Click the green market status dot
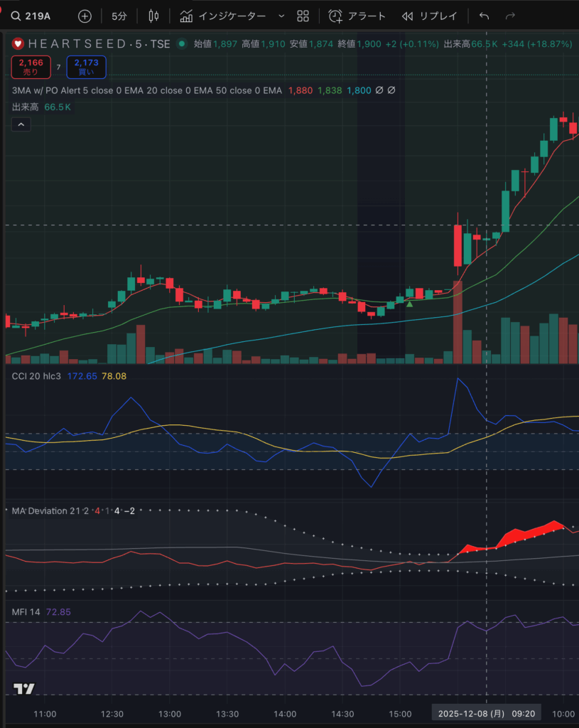Screen dimensions: 579x728 182,44
